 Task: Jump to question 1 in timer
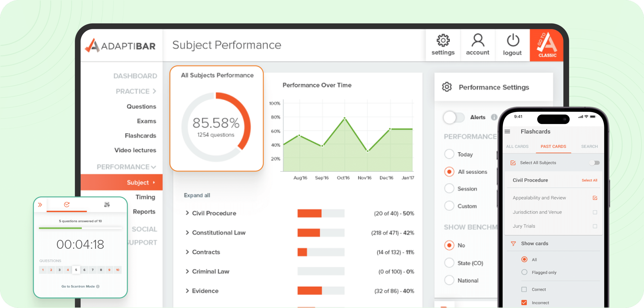(x=43, y=270)
